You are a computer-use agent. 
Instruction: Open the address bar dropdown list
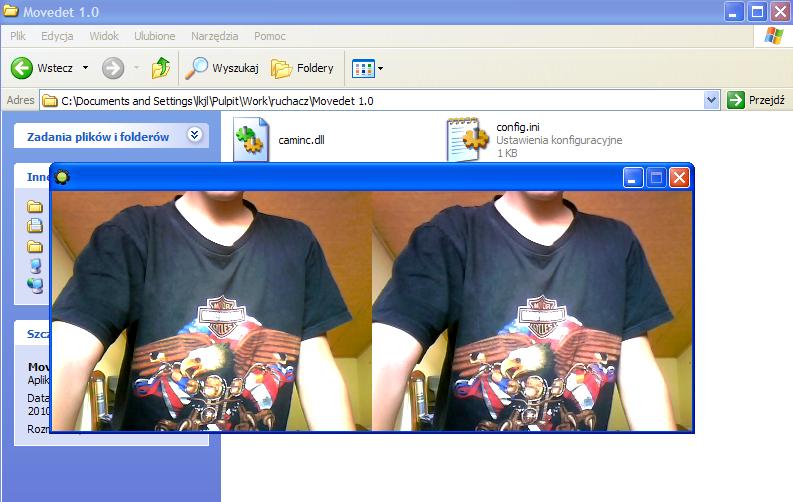711,100
